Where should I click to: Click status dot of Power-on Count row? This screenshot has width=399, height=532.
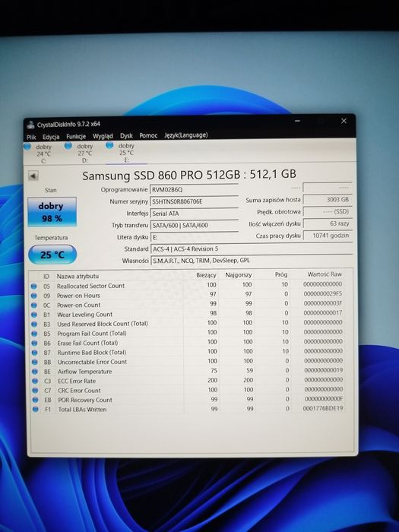[34, 305]
